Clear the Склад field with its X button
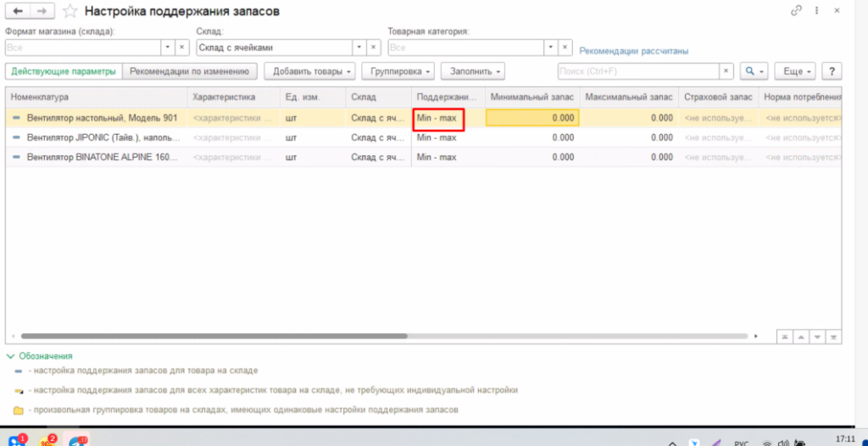Screen dimensions: 868x446 [x=374, y=47]
